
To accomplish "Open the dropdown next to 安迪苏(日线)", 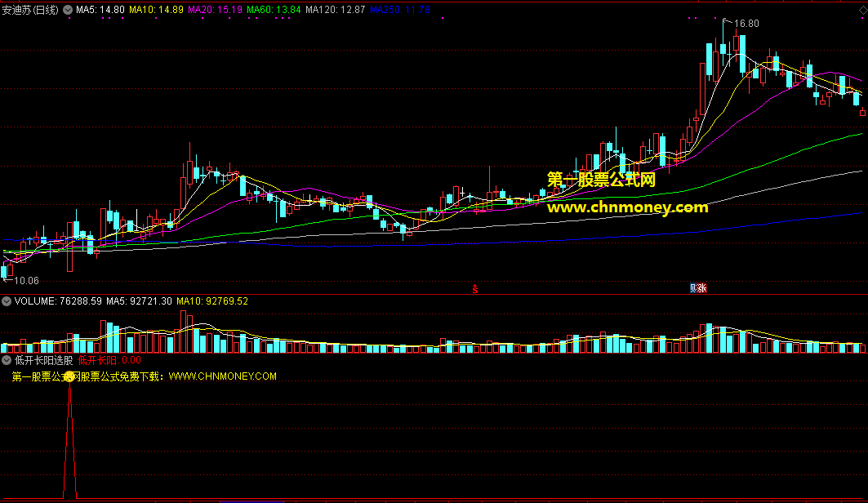I will [x=68, y=10].
